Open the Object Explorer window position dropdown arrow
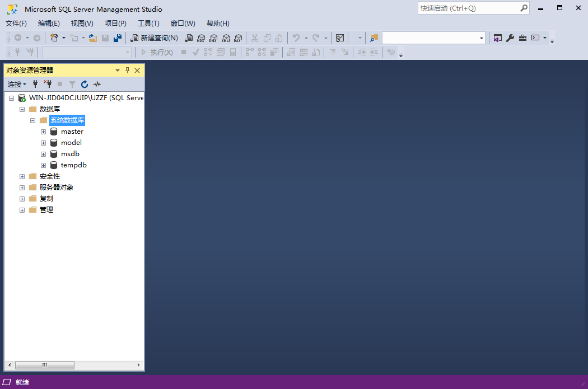The image size is (588, 389). pos(118,70)
